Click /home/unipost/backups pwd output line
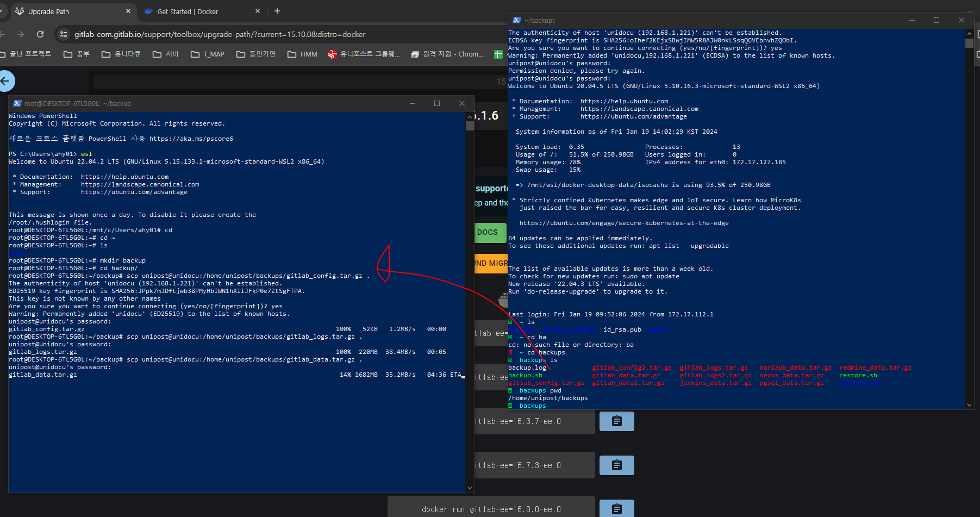Screen dimensions: 980x517 coord(548,398)
